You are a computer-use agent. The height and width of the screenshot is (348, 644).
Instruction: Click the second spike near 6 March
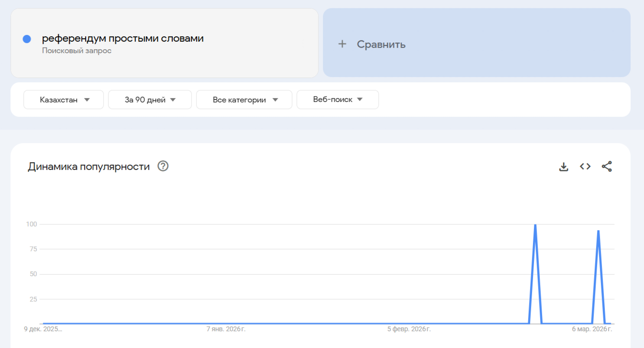point(598,231)
